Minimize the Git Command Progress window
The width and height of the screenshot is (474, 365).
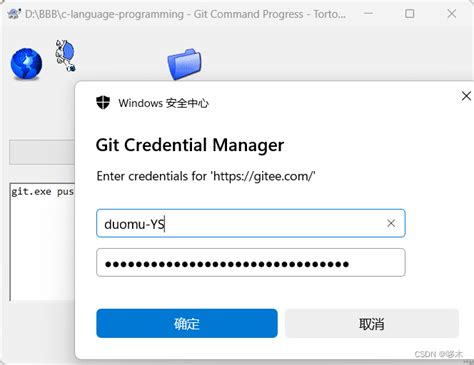[x=368, y=14]
